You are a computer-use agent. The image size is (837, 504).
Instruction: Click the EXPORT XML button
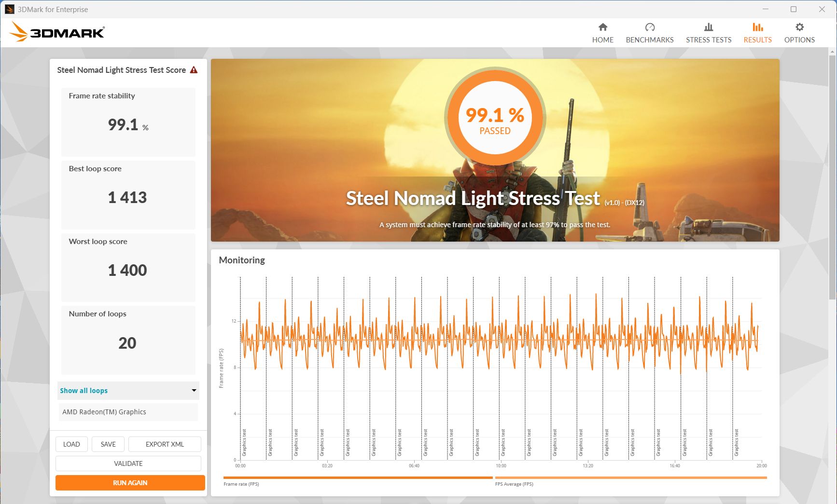pos(165,444)
